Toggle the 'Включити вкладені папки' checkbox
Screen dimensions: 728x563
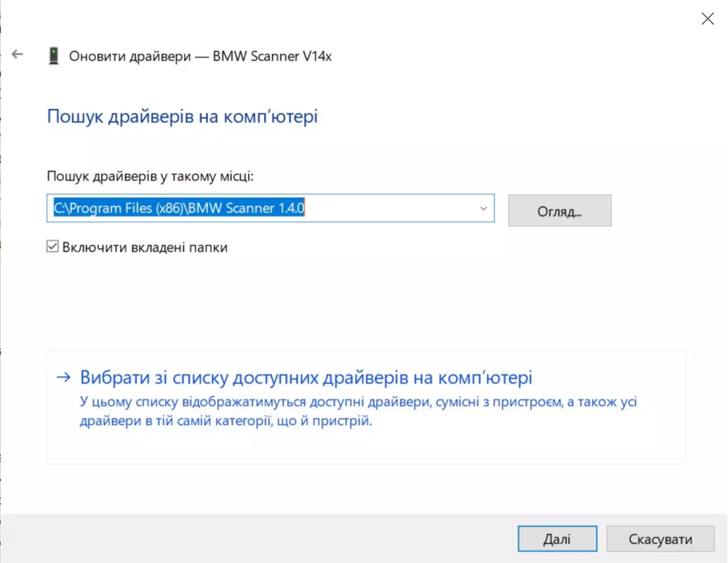click(x=52, y=247)
